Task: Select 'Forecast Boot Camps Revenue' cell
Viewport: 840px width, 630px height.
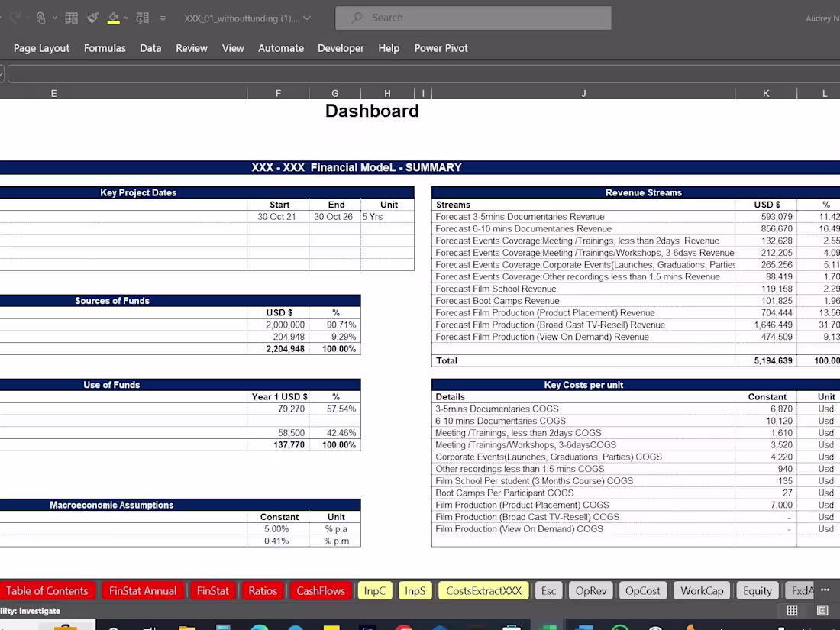Action: click(583, 301)
